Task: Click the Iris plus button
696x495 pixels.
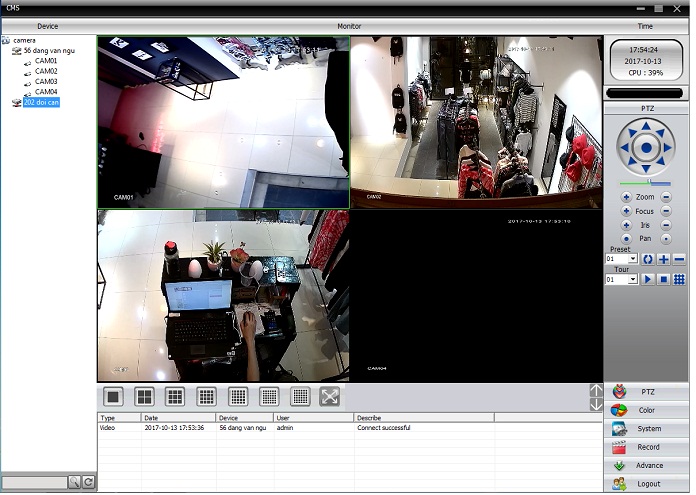Action: click(x=626, y=225)
